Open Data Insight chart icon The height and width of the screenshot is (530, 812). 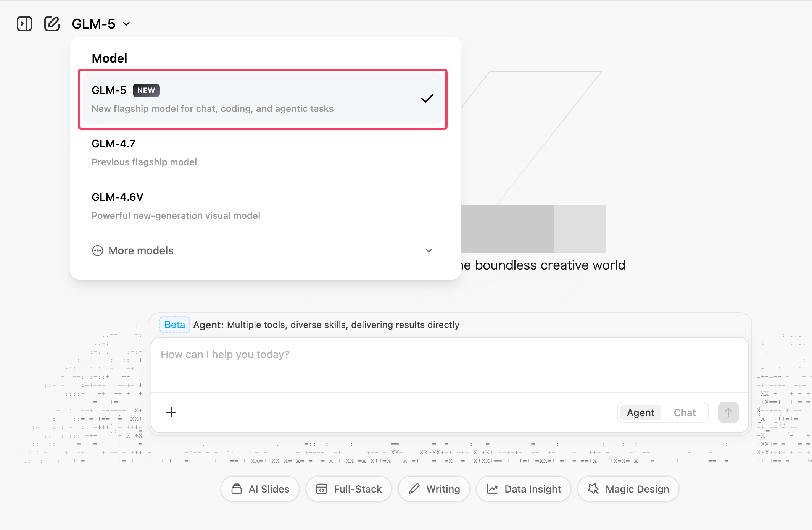point(493,489)
